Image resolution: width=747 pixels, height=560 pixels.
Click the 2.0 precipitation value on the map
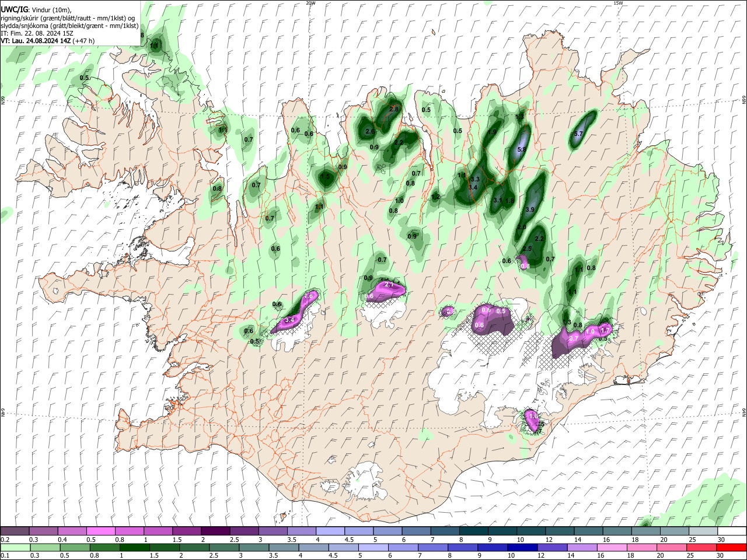[522, 228]
